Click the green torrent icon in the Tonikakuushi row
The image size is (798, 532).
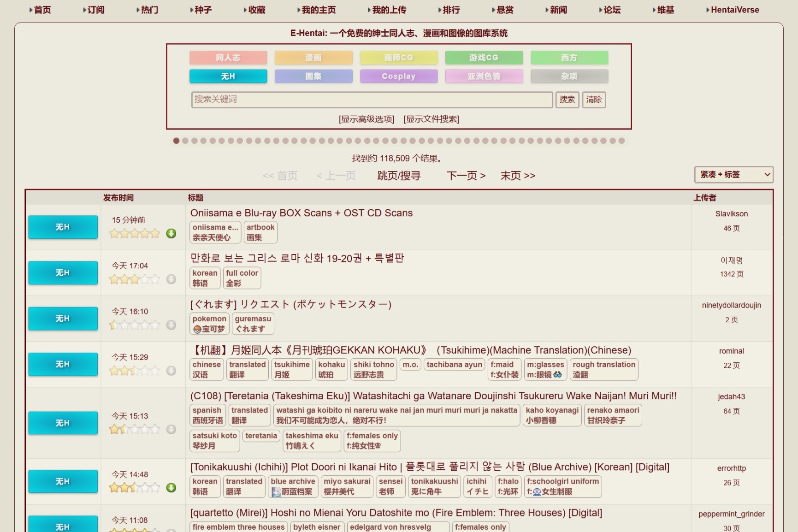(x=171, y=488)
